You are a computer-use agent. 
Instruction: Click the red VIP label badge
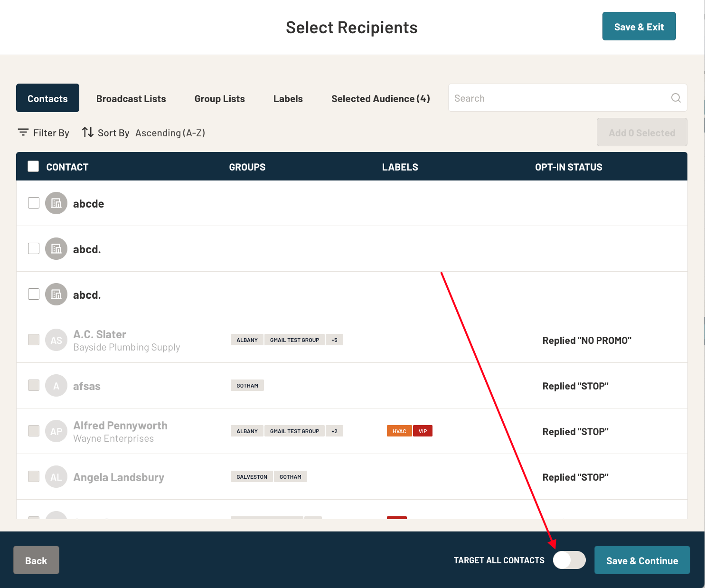[x=423, y=431]
